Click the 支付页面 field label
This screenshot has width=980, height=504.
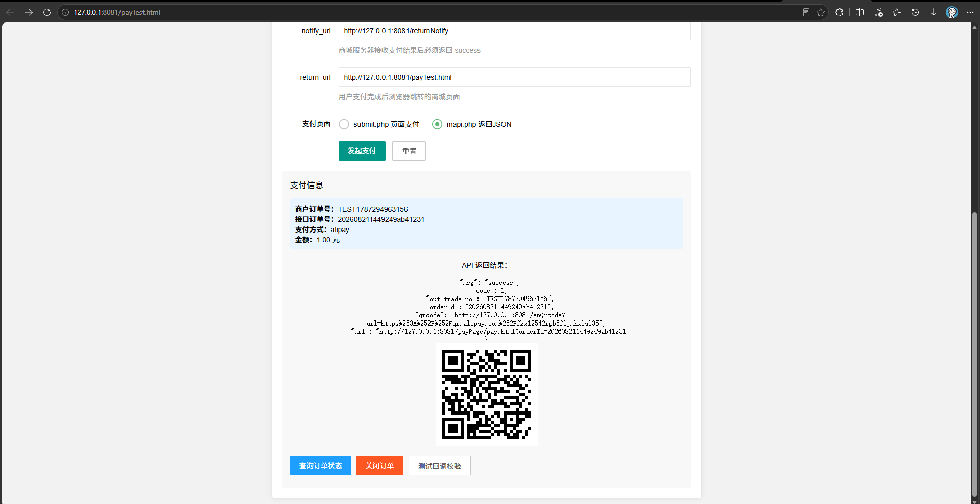[x=317, y=124]
